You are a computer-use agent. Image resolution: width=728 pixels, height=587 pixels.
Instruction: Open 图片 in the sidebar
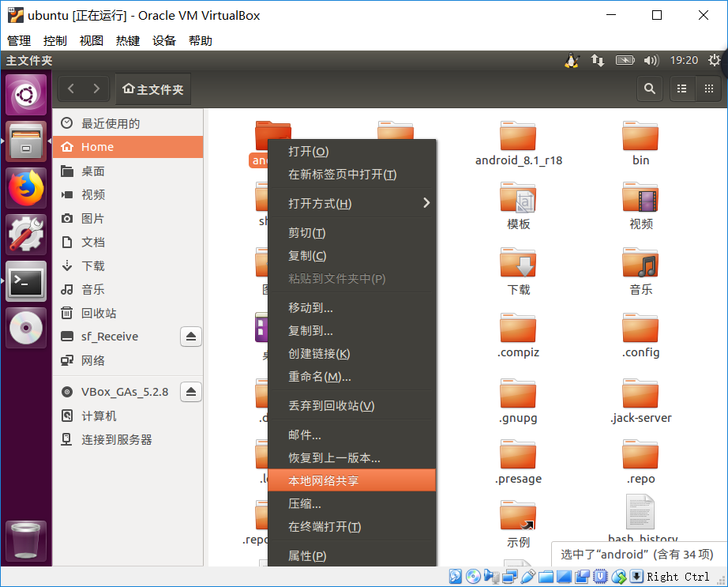128,218
